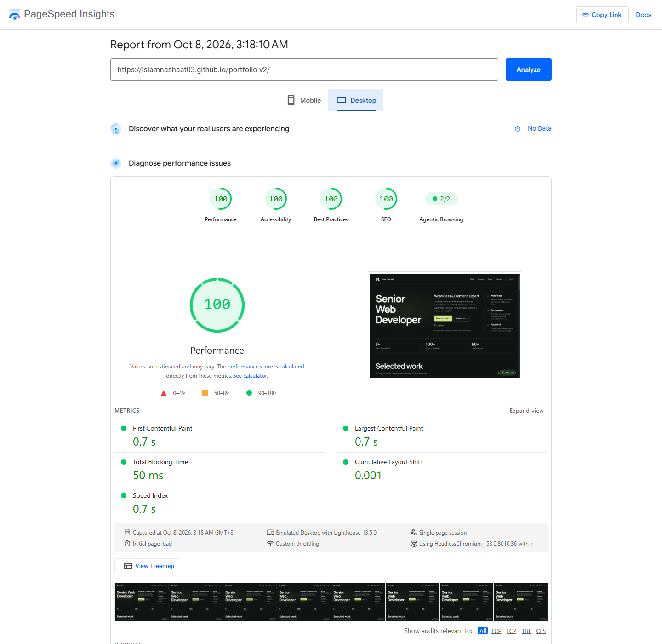Filter audits by CLS
This screenshot has width=662, height=644.
point(541,631)
